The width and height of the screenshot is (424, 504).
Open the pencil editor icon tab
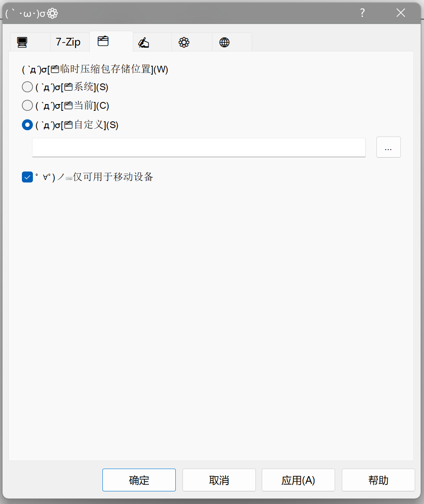151,42
